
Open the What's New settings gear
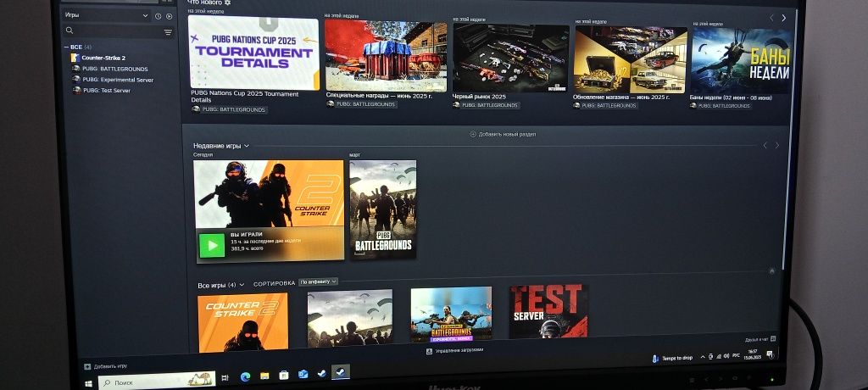tap(227, 3)
